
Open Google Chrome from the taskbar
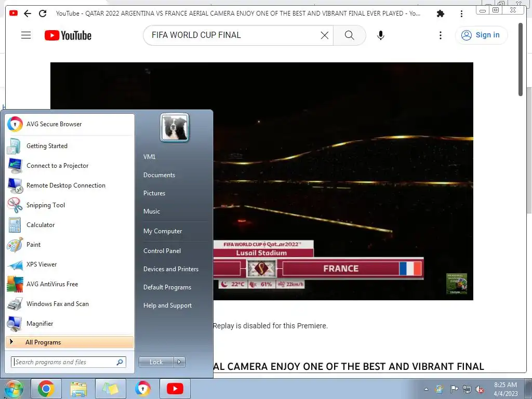tap(46, 389)
